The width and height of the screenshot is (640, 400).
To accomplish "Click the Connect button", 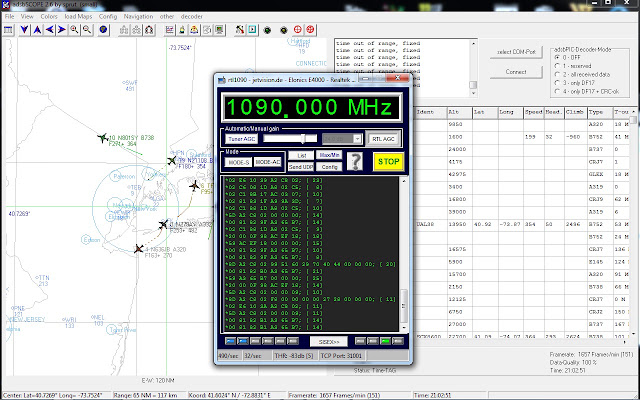I will point(516,72).
